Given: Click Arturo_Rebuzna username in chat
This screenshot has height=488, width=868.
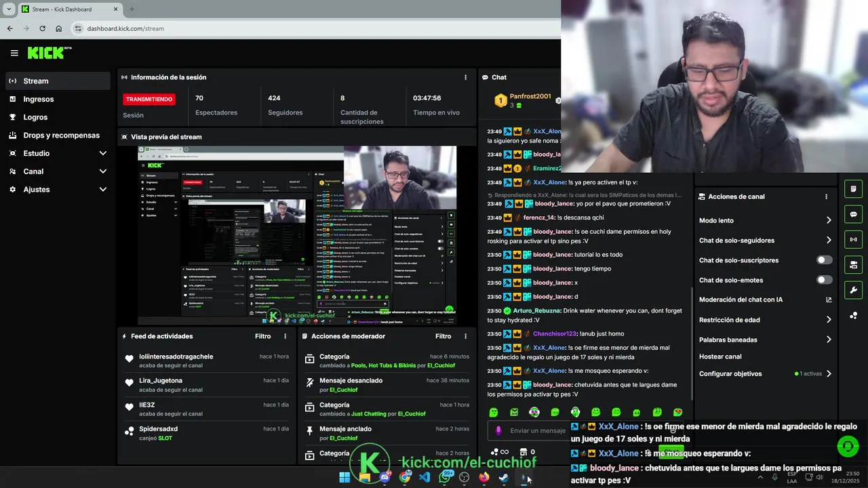Looking at the screenshot, I should (537, 310).
